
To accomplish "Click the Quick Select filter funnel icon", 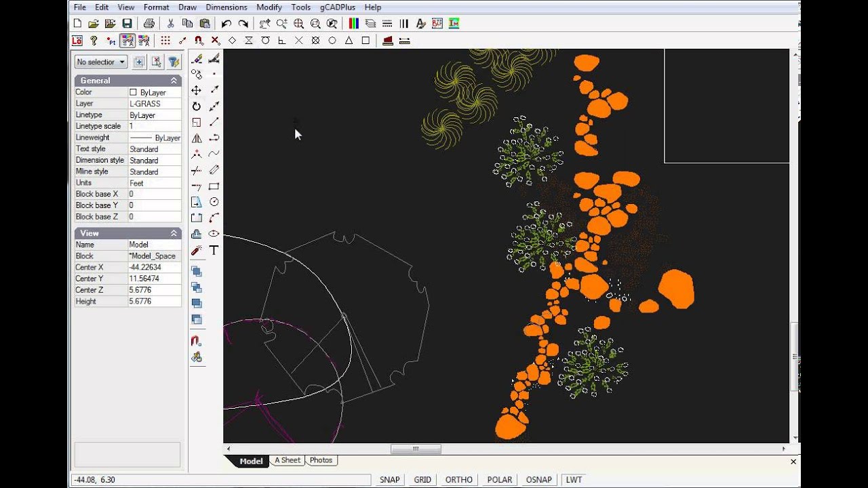I will click(x=174, y=62).
